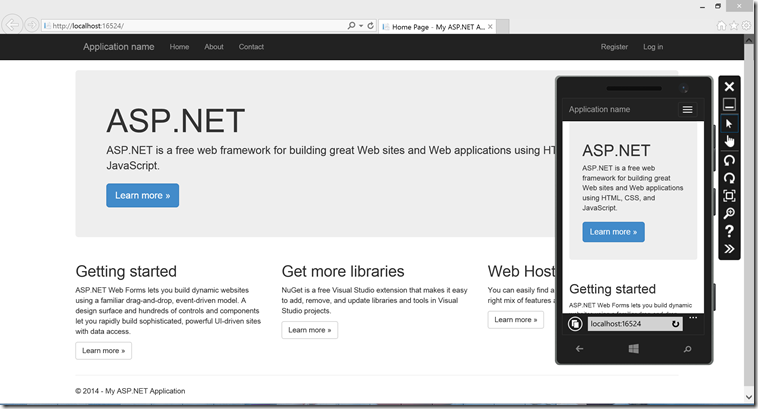Image resolution: width=758 pixels, height=409 pixels.
Task: Click IE back navigation button
Action: (x=13, y=25)
